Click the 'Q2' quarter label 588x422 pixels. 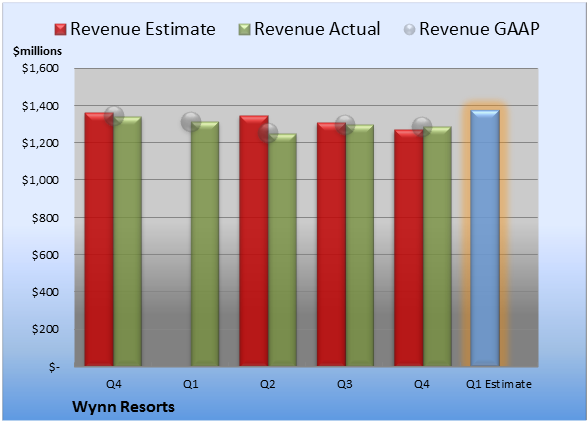pyautogui.click(x=268, y=384)
